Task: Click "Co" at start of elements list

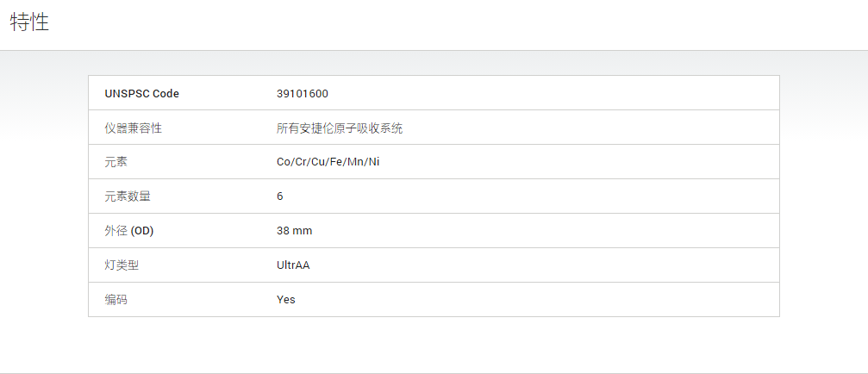Action: pos(283,163)
